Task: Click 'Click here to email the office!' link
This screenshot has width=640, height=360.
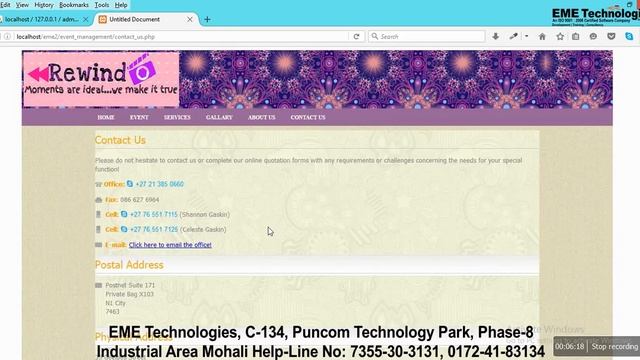Action: point(170,245)
